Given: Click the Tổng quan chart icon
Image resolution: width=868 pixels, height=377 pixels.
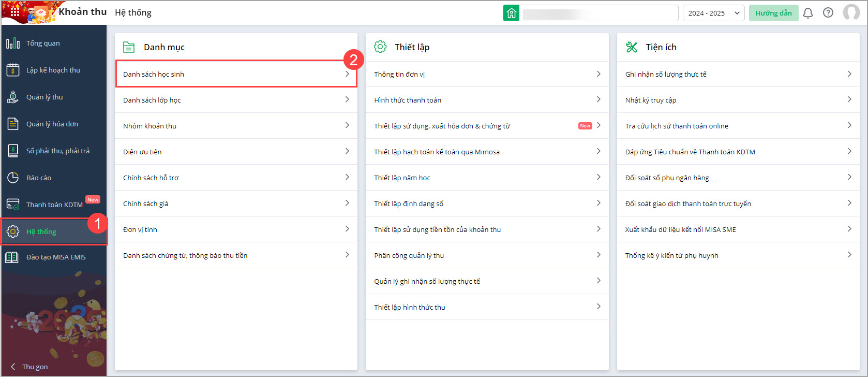Looking at the screenshot, I should point(13,44).
